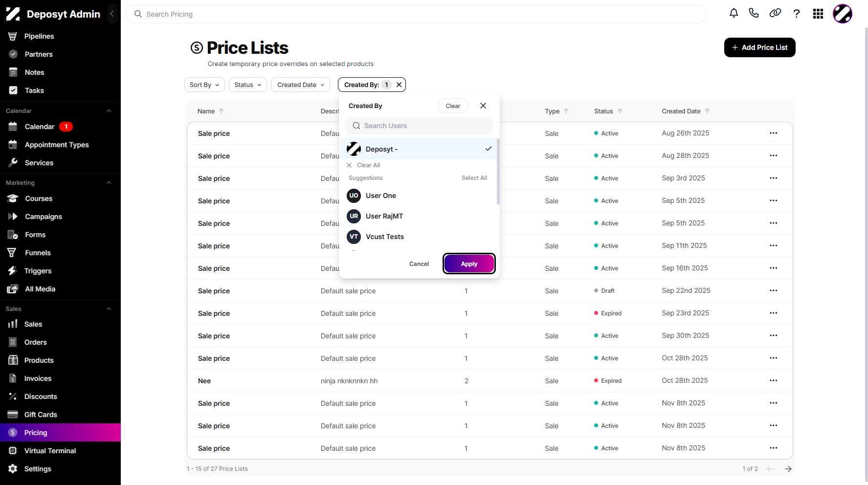The width and height of the screenshot is (868, 485).
Task: Apply the Created By filter
Action: (x=469, y=264)
